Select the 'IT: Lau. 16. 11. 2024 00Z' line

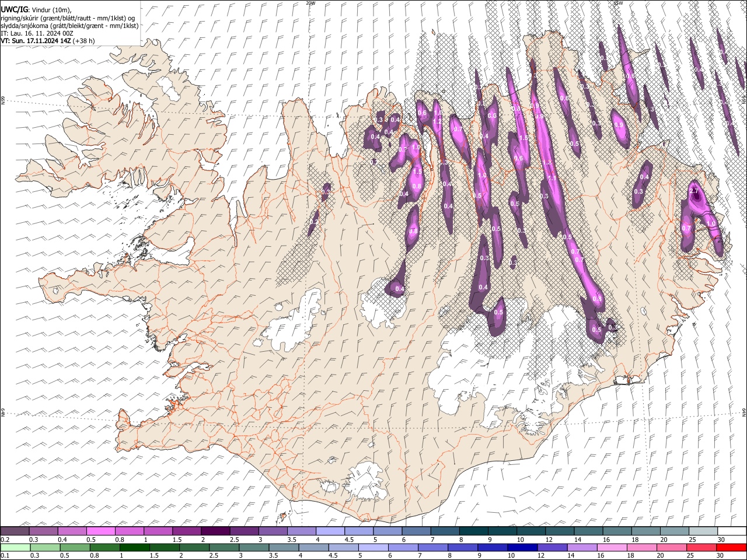tap(37, 33)
